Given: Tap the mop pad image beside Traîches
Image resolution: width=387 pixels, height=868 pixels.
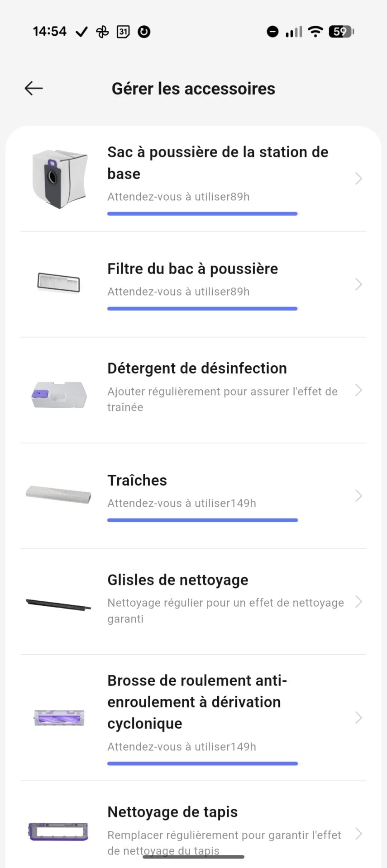Looking at the screenshot, I should point(58,494).
